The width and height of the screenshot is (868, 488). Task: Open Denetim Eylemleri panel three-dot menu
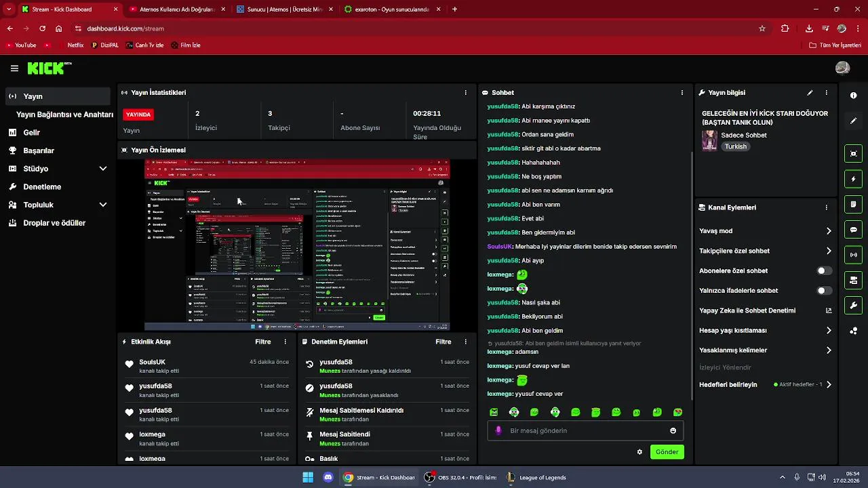(x=465, y=342)
